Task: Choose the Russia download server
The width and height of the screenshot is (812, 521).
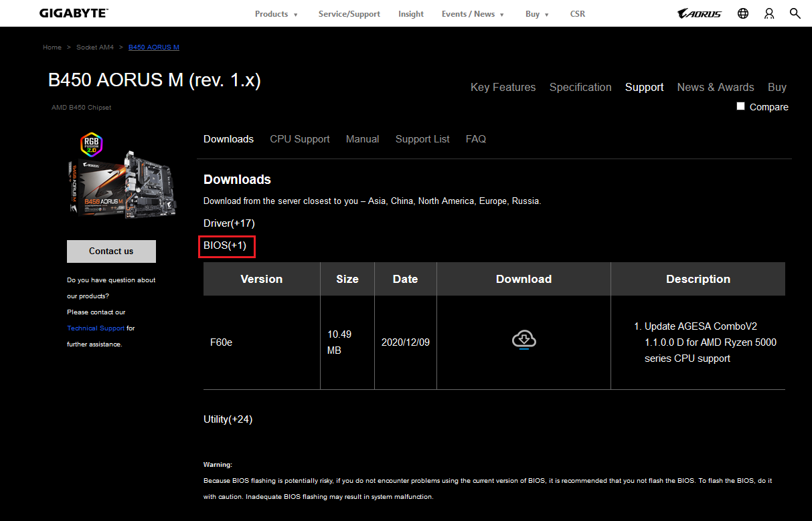Action: 525,201
